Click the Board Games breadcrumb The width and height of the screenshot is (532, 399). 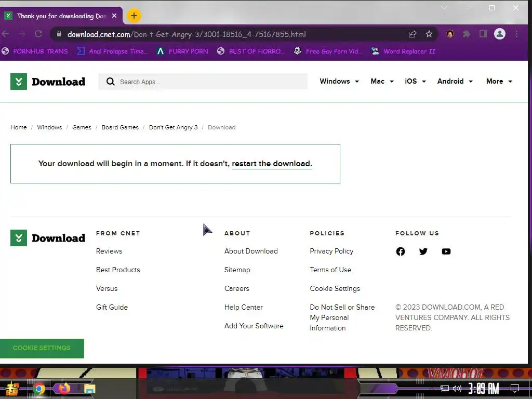(x=120, y=128)
